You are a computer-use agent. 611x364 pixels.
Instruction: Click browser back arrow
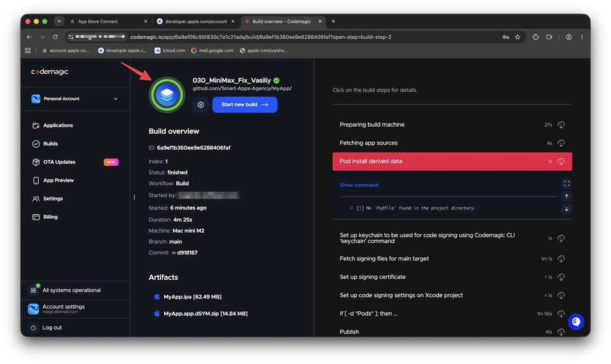(x=29, y=37)
